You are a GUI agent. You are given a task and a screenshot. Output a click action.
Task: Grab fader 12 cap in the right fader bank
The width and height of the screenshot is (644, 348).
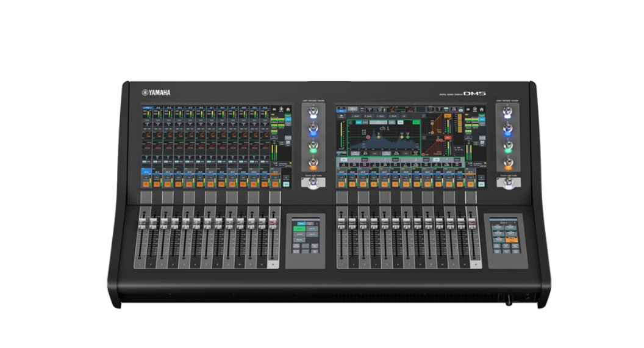(x=461, y=223)
